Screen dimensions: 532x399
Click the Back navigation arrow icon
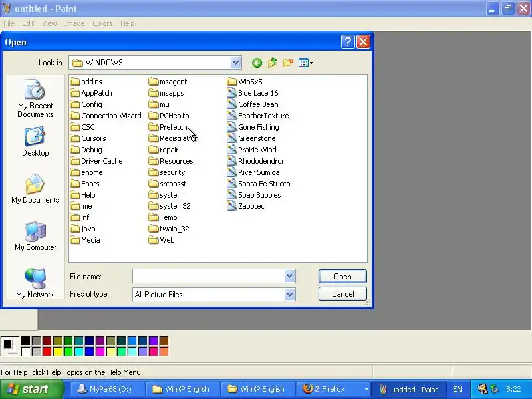click(257, 63)
